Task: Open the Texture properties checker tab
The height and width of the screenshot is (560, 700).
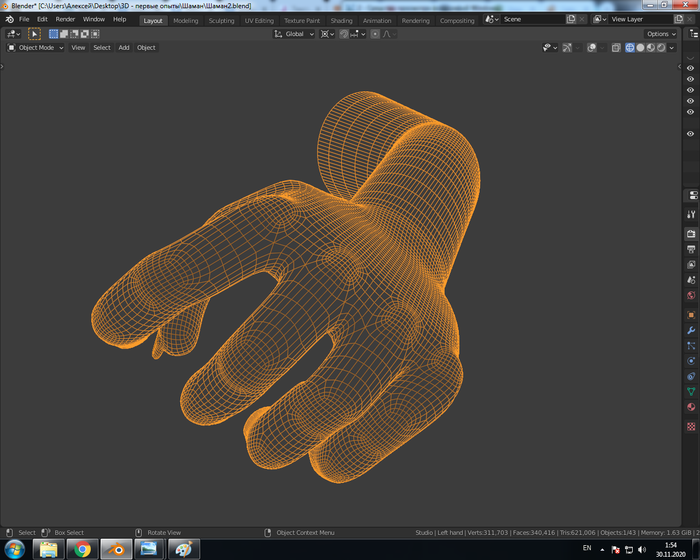Action: coord(691,426)
